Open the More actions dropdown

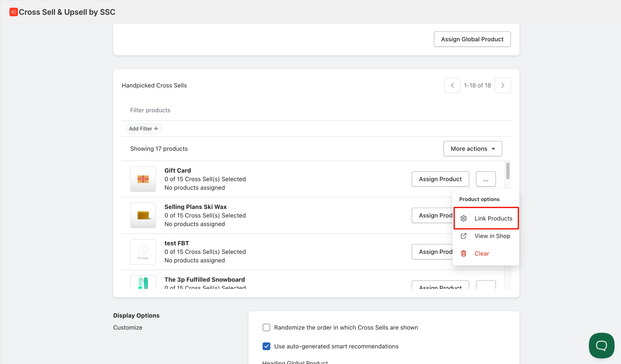click(x=472, y=149)
